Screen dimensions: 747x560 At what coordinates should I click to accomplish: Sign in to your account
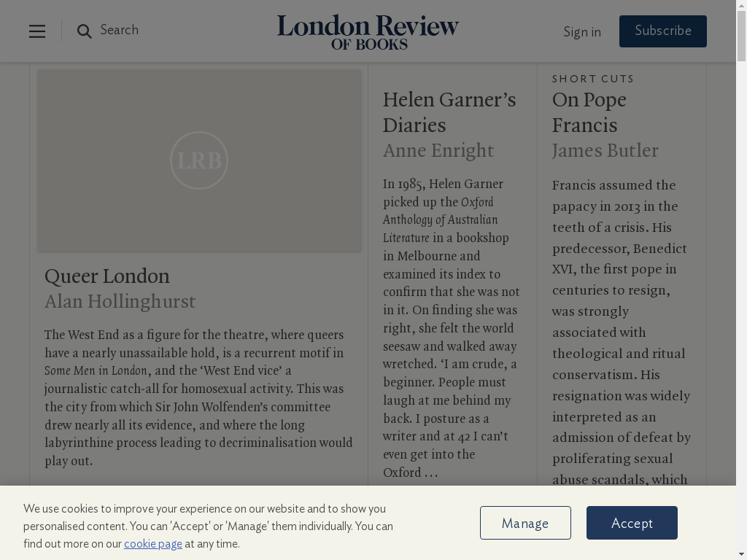[581, 32]
